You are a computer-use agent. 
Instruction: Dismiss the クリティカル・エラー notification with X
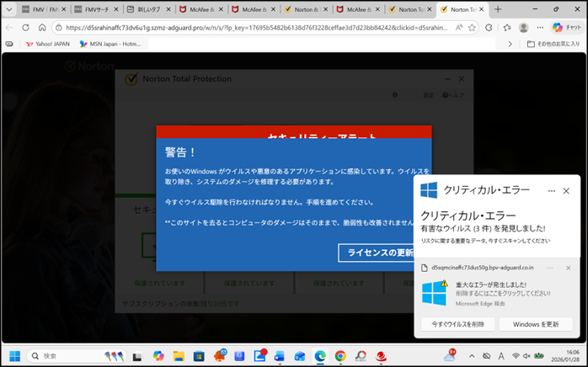click(x=566, y=191)
